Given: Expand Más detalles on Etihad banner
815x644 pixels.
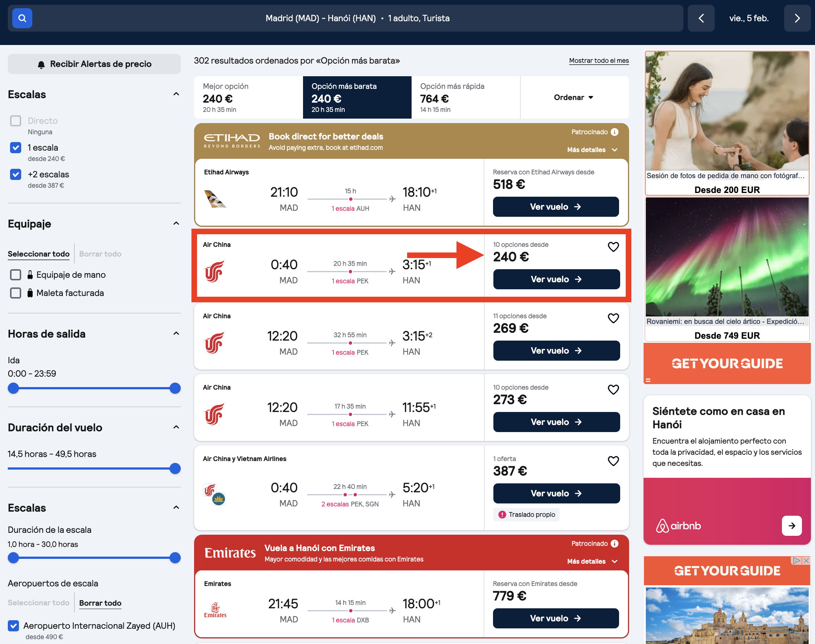Looking at the screenshot, I should pos(592,150).
